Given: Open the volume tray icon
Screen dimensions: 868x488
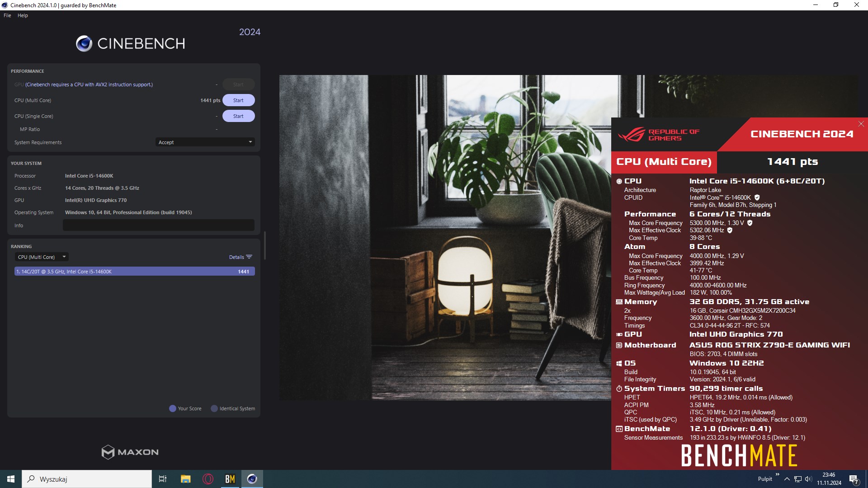Looking at the screenshot, I should (x=808, y=479).
